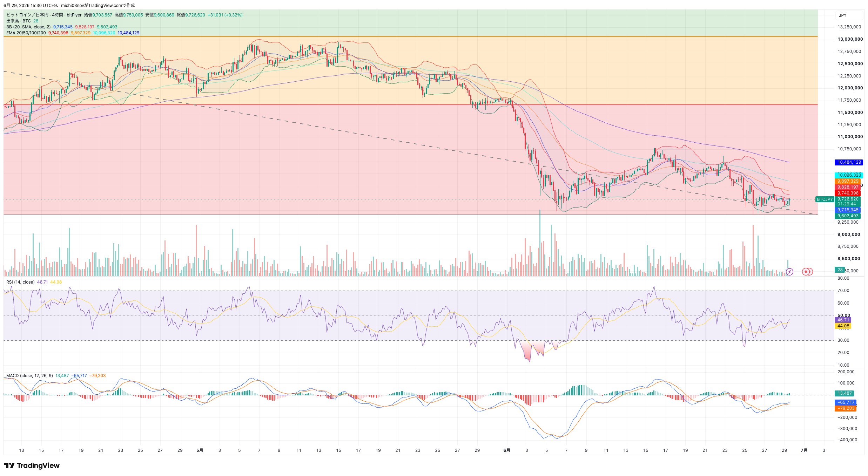
Task: Click the 13,000,000 price axis label
Action: 850,39
